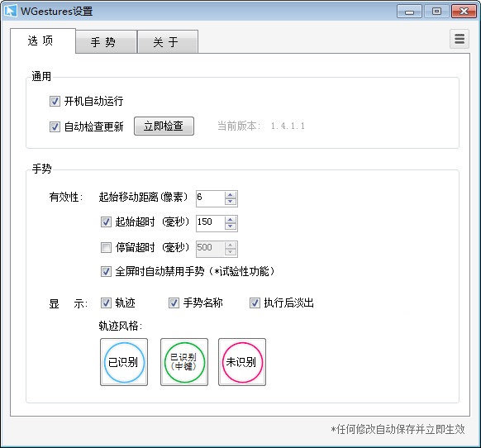Minimize the WGestures设置 window

[x=410, y=12]
